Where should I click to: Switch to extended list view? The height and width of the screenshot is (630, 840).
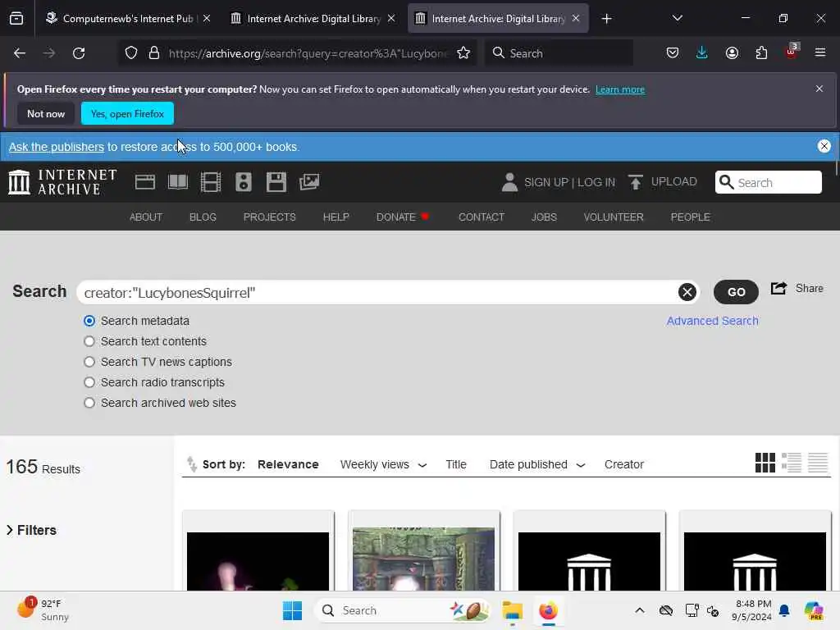792,463
